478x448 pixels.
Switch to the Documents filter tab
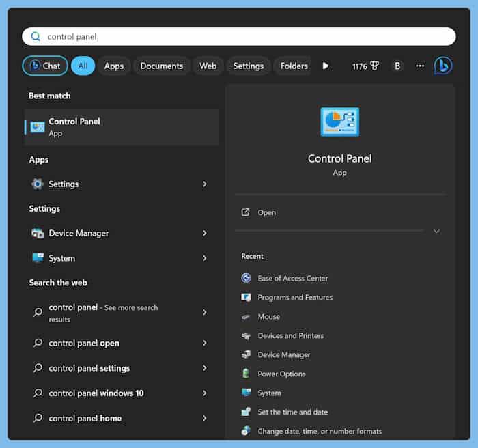(x=162, y=66)
